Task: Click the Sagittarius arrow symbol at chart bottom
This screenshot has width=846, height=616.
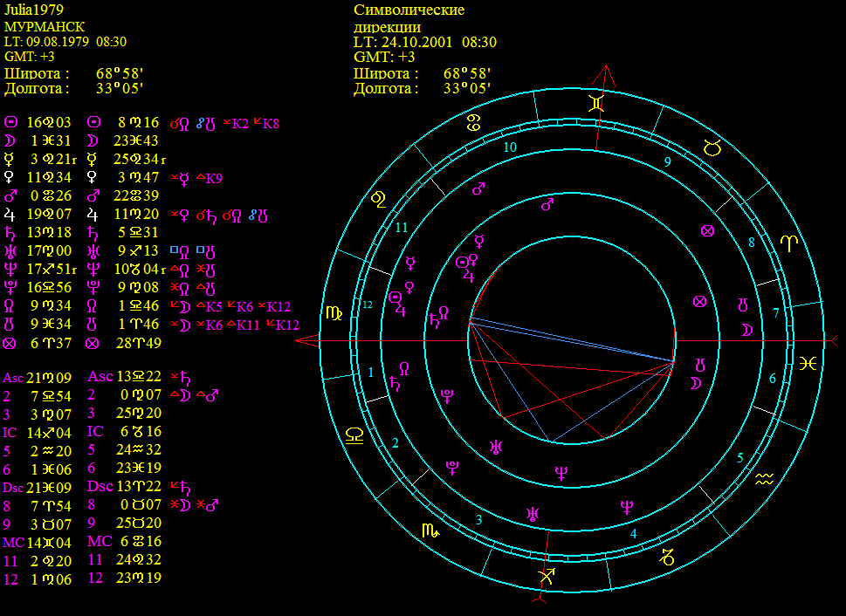Action: (x=546, y=577)
